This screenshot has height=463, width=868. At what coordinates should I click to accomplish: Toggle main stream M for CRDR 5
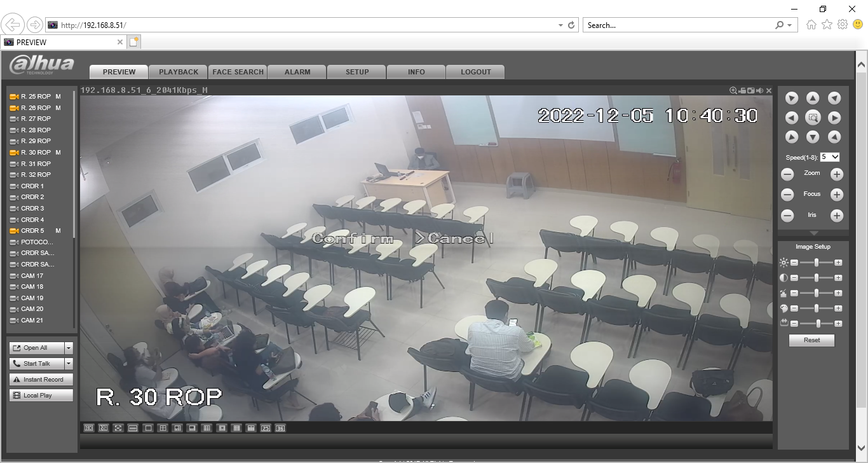click(x=58, y=231)
